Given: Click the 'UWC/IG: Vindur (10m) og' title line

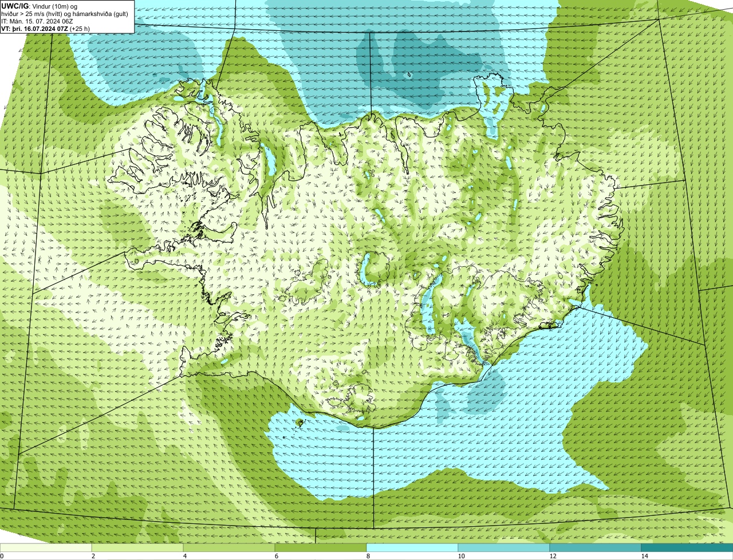Looking at the screenshot, I should 40,6.
